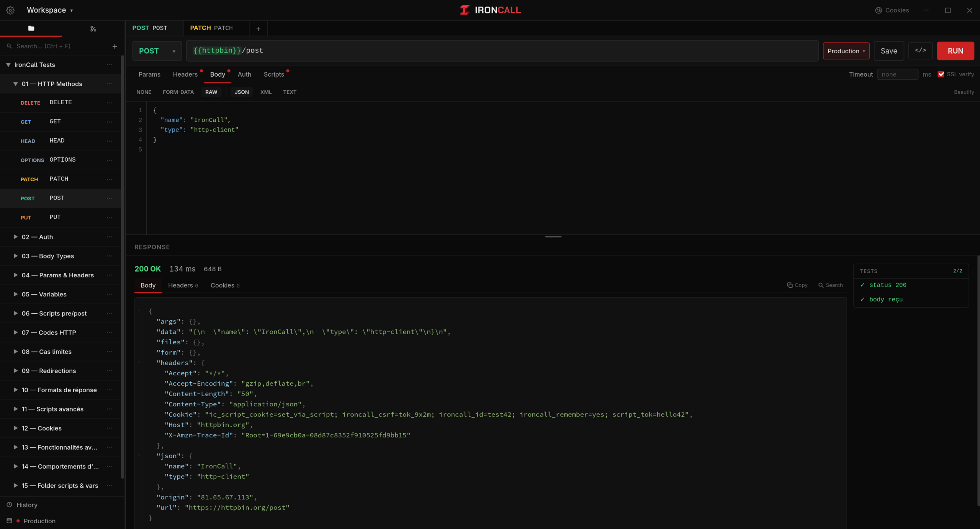
Task: Select NONE body type
Action: point(144,92)
